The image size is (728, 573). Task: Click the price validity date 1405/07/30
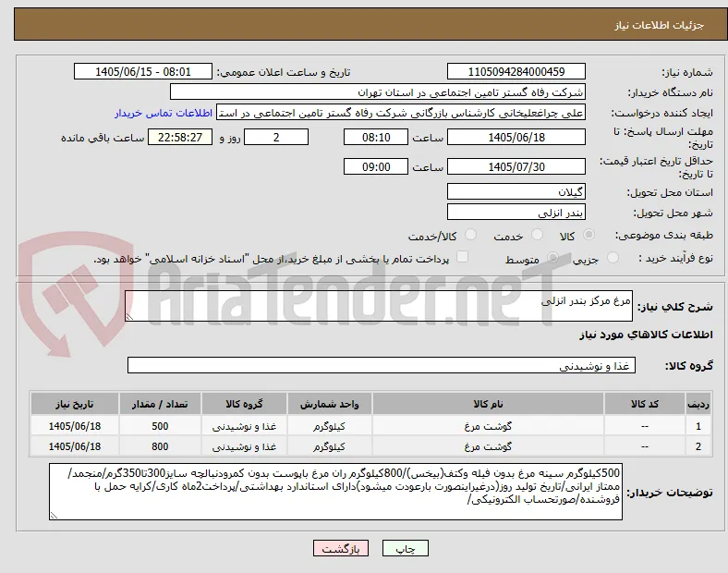pos(516,166)
